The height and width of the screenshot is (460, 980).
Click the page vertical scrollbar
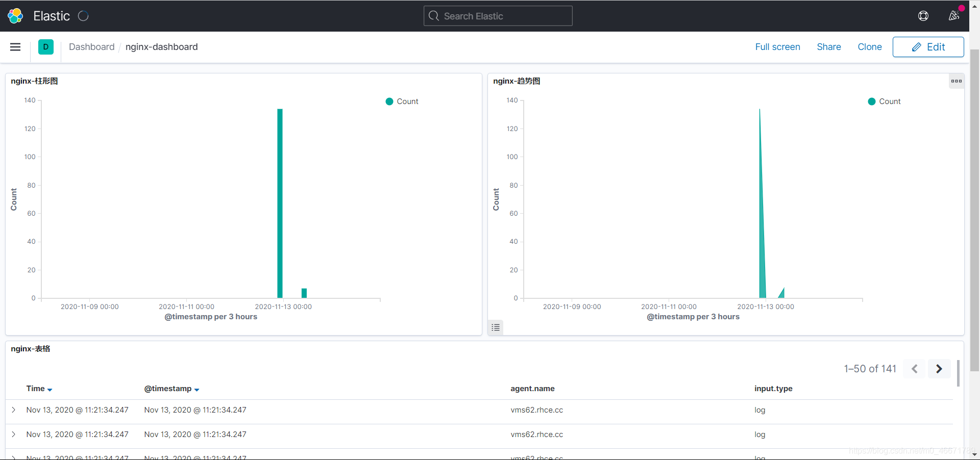[974, 210]
